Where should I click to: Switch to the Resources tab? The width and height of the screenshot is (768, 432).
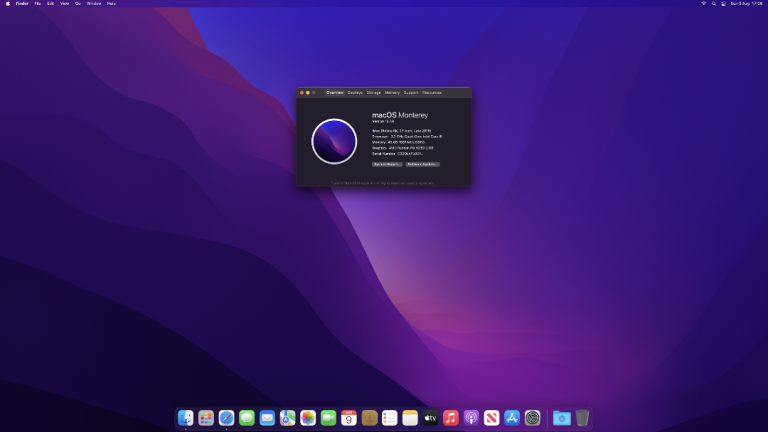[x=432, y=93]
